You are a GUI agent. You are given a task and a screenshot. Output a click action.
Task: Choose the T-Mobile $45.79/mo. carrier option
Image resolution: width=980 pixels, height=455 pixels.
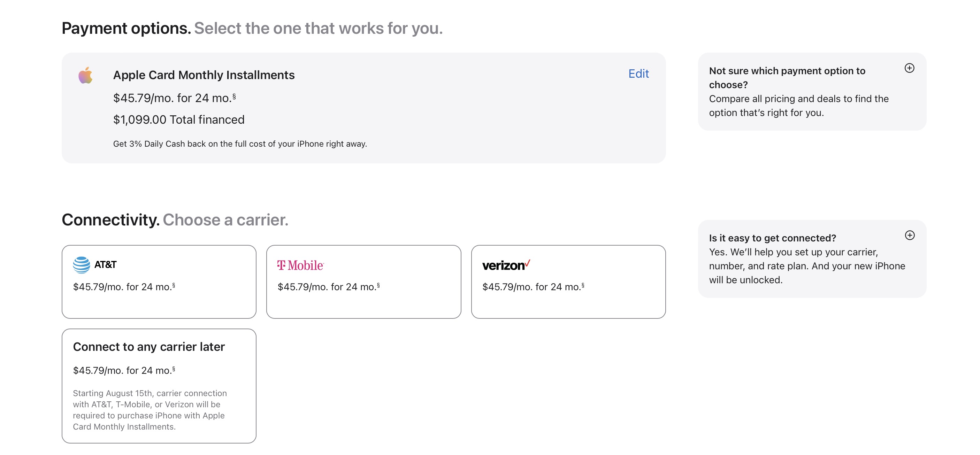coord(364,282)
